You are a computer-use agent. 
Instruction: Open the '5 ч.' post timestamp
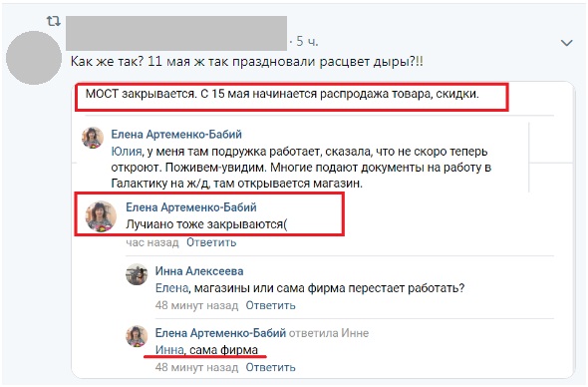pyautogui.click(x=307, y=41)
